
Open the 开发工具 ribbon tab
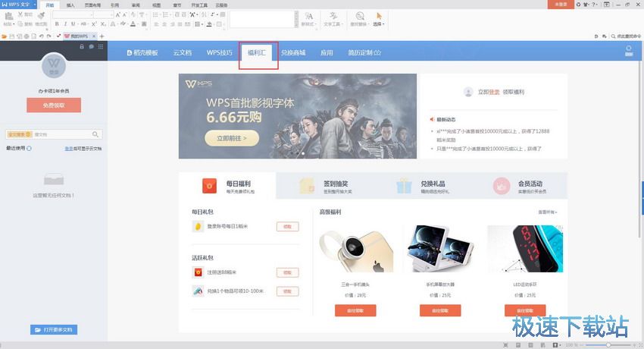click(x=199, y=5)
